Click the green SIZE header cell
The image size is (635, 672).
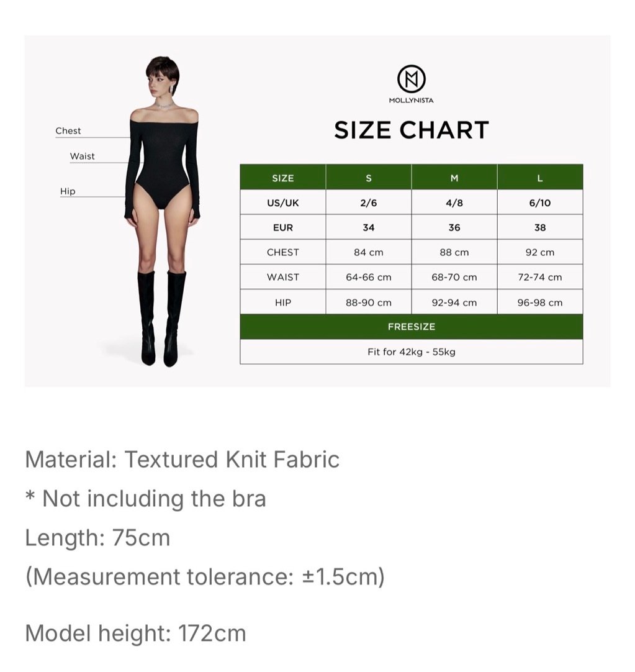pos(283,177)
